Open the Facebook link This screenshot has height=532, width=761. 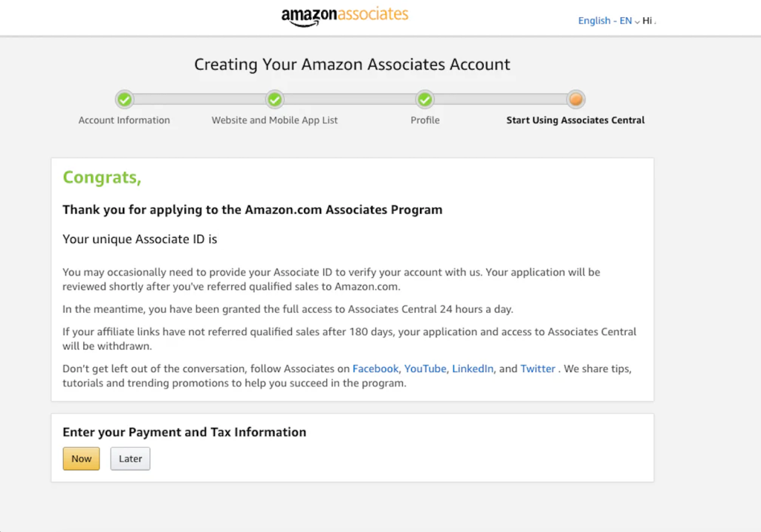click(x=375, y=369)
